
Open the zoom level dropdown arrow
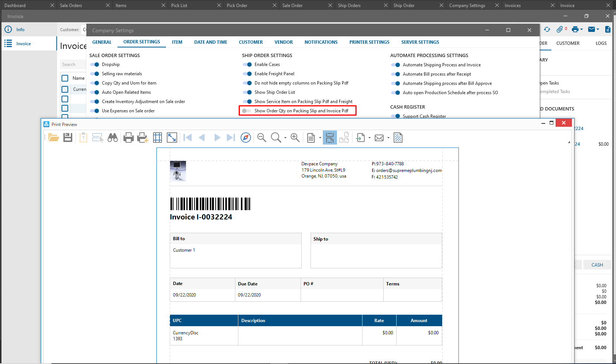(285, 138)
